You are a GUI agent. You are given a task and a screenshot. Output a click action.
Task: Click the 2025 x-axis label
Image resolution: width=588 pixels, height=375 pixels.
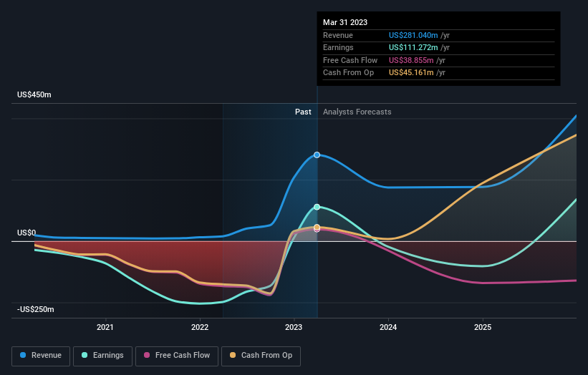(x=483, y=327)
